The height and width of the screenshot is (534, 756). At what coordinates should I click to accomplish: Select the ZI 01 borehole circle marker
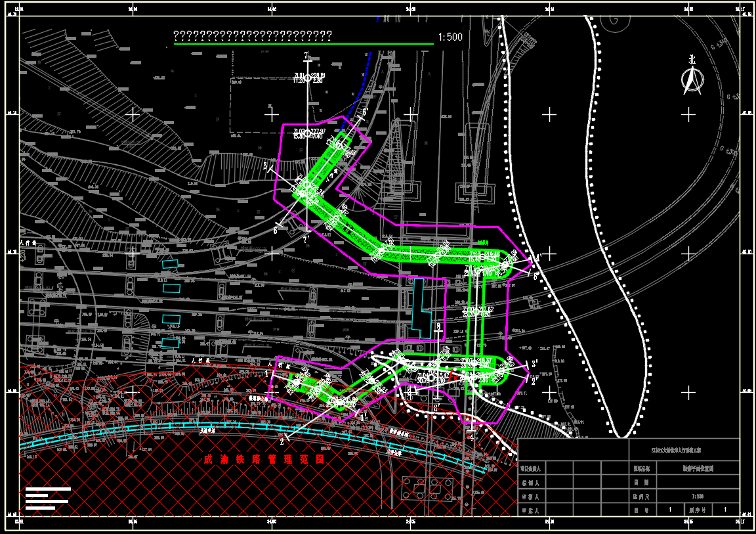pyautogui.click(x=306, y=78)
